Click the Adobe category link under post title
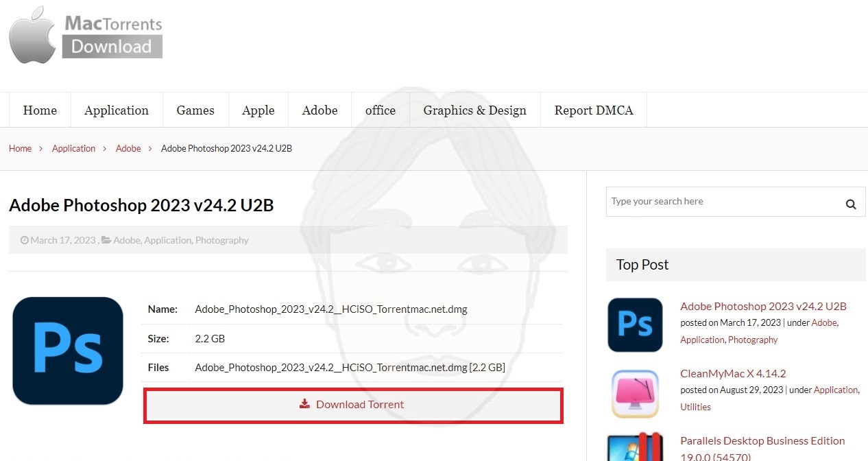 click(x=127, y=240)
